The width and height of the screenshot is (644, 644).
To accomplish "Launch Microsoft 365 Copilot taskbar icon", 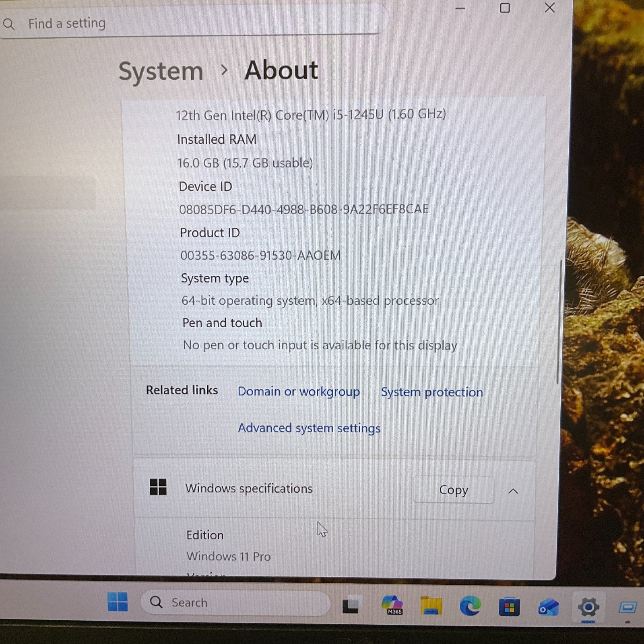I will (392, 605).
